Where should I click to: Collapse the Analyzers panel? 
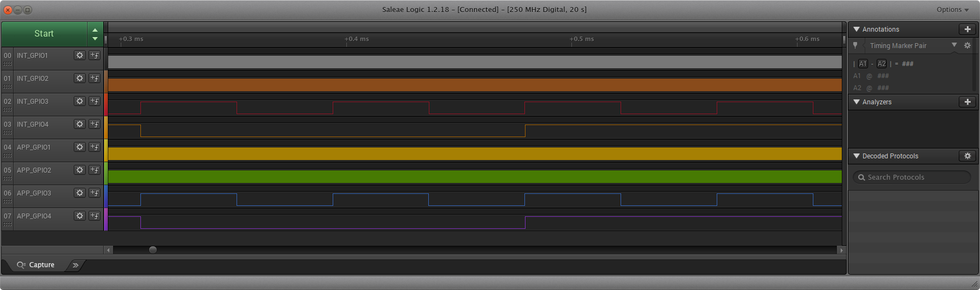tap(857, 102)
